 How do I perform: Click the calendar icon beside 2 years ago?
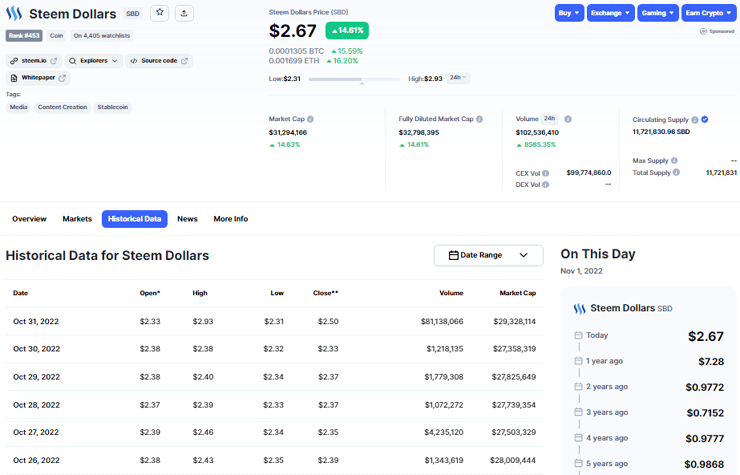click(x=578, y=386)
